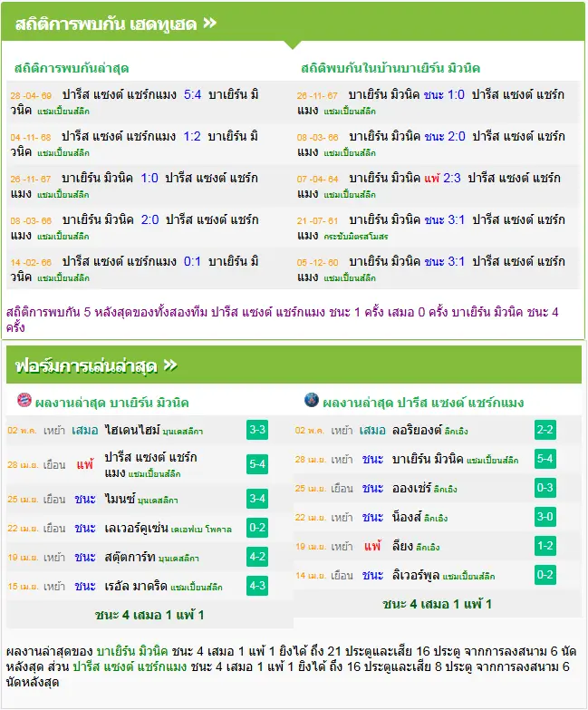Click green ปารีส แซงต์ แชร์กแมง link in bottom paragraph

pyautogui.click(x=130, y=667)
